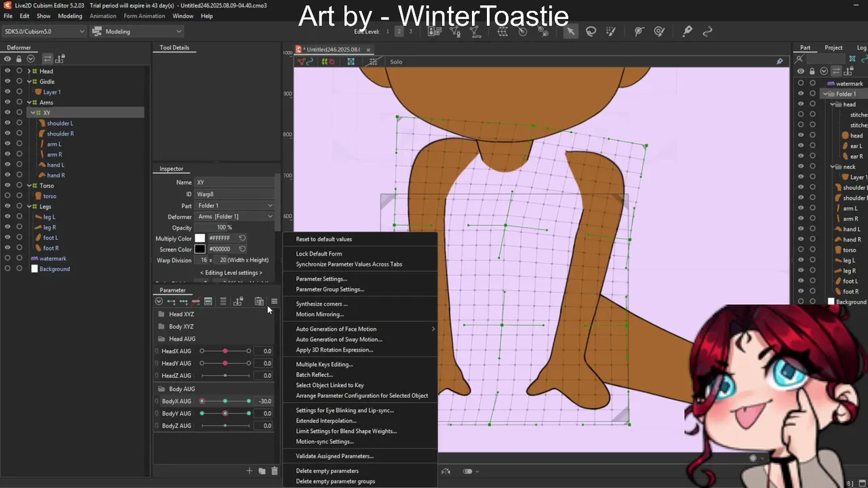
Task: Toggle lock circle for hand R row
Action: [x=19, y=175]
